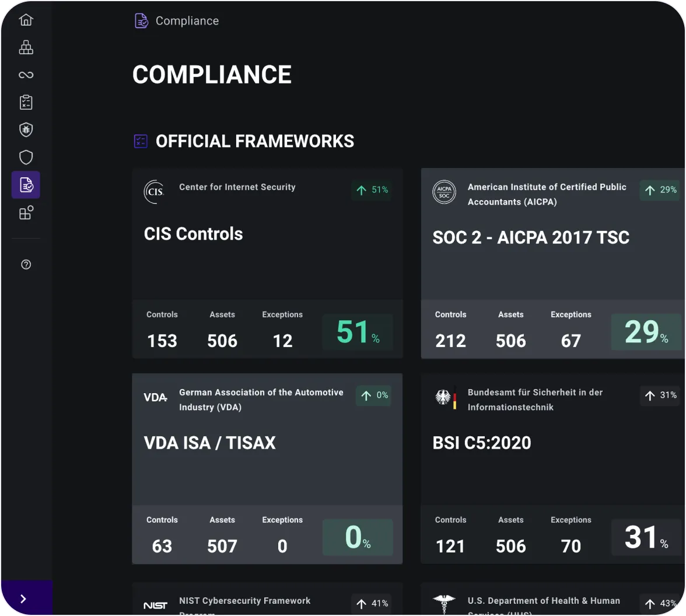Click the green 51% progress indicator

[x=357, y=332]
